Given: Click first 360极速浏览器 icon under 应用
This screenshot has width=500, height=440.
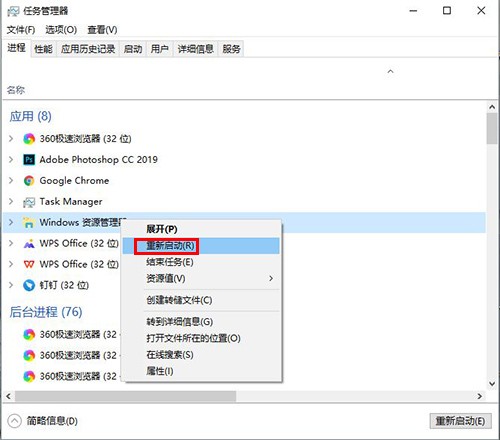Looking at the screenshot, I should point(29,139).
